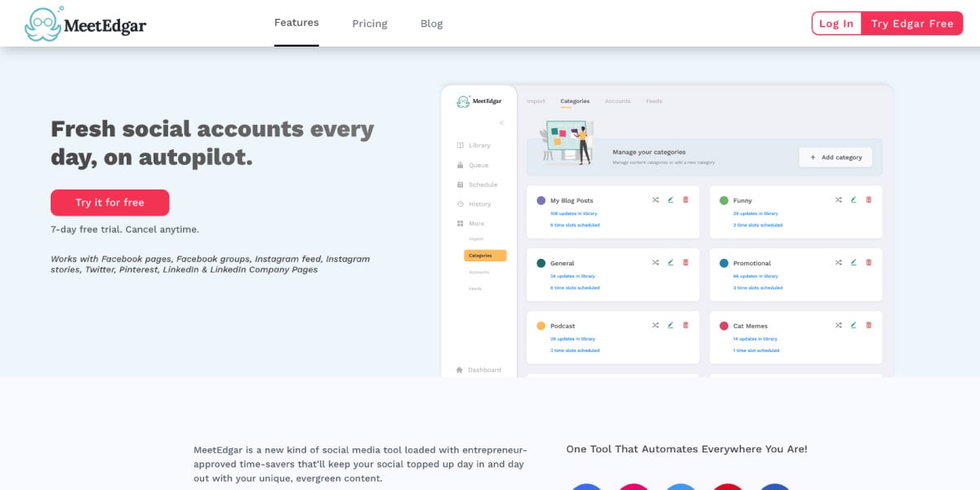Open the Blog nav item
Image resolution: width=980 pixels, height=490 pixels.
coord(432,24)
